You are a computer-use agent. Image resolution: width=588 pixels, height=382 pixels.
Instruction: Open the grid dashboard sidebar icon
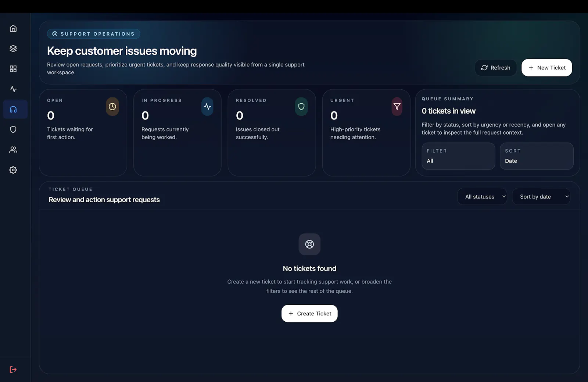click(x=13, y=69)
